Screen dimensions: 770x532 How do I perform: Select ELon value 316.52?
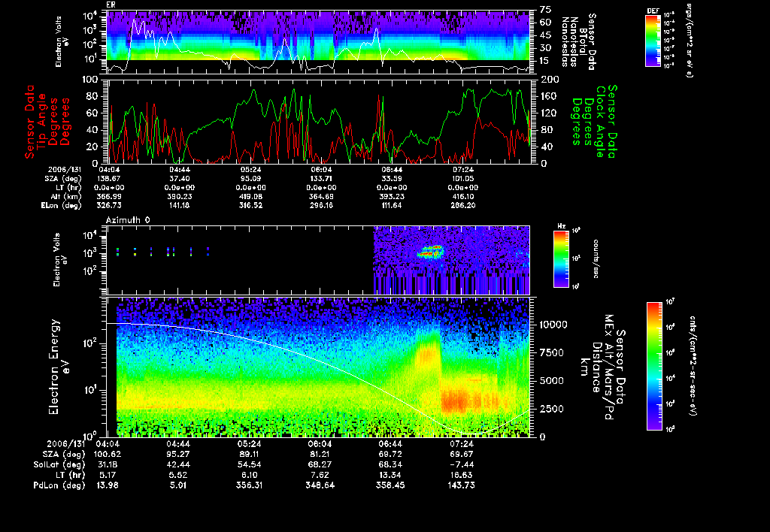(x=250, y=206)
